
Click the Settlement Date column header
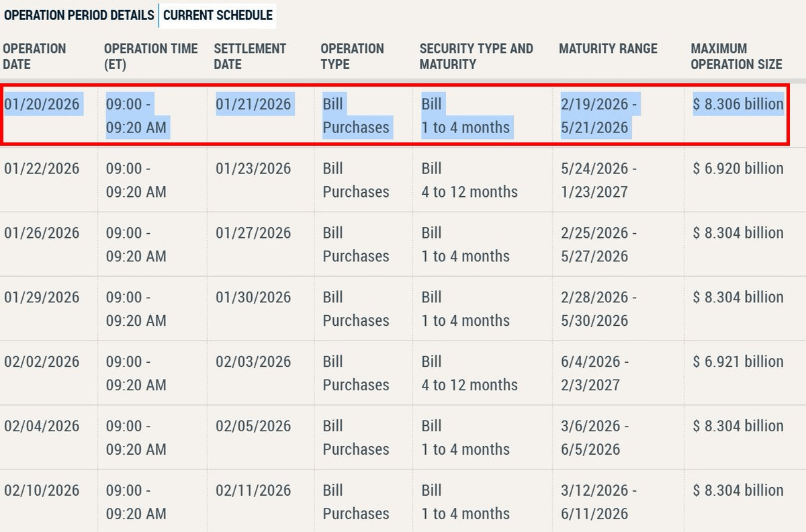tap(250, 56)
